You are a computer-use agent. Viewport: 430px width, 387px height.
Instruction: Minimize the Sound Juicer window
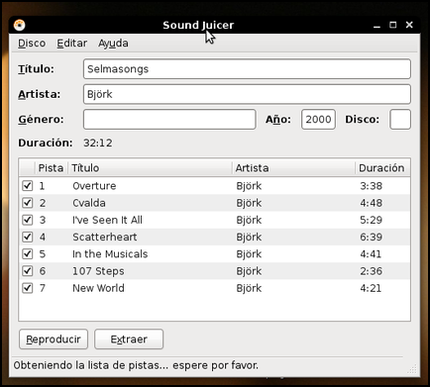pyautogui.click(x=377, y=26)
